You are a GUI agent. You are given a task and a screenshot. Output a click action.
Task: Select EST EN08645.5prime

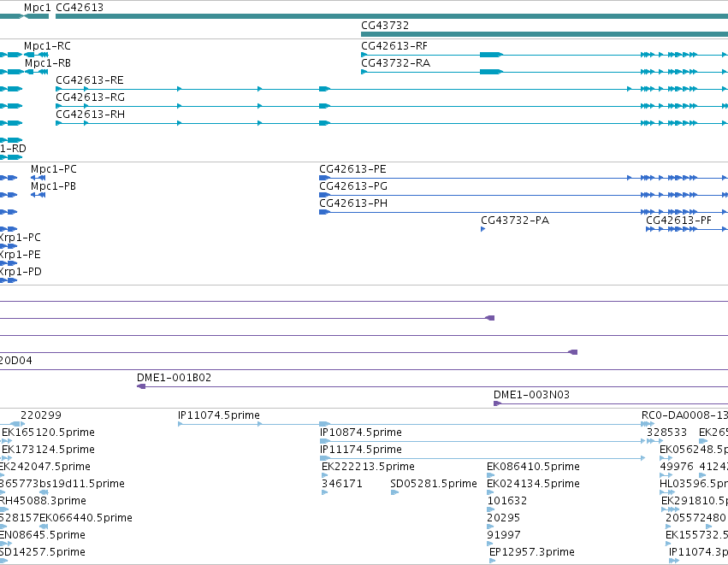coord(42,535)
